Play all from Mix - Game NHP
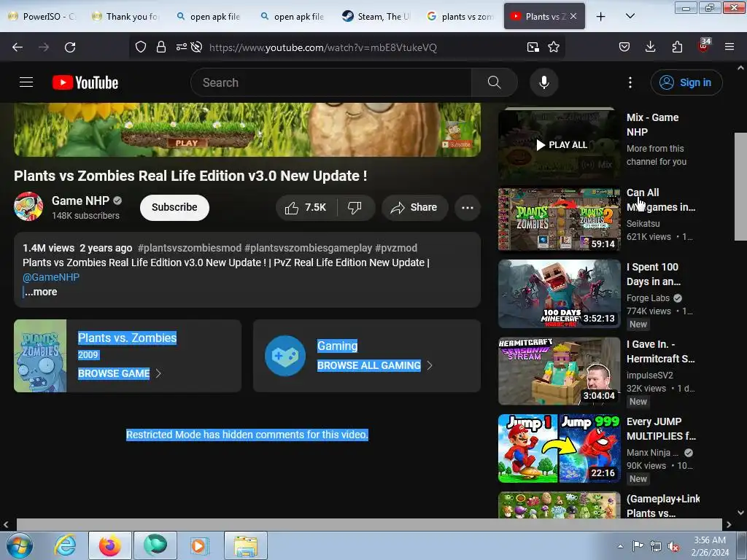The width and height of the screenshot is (747, 560). (561, 145)
